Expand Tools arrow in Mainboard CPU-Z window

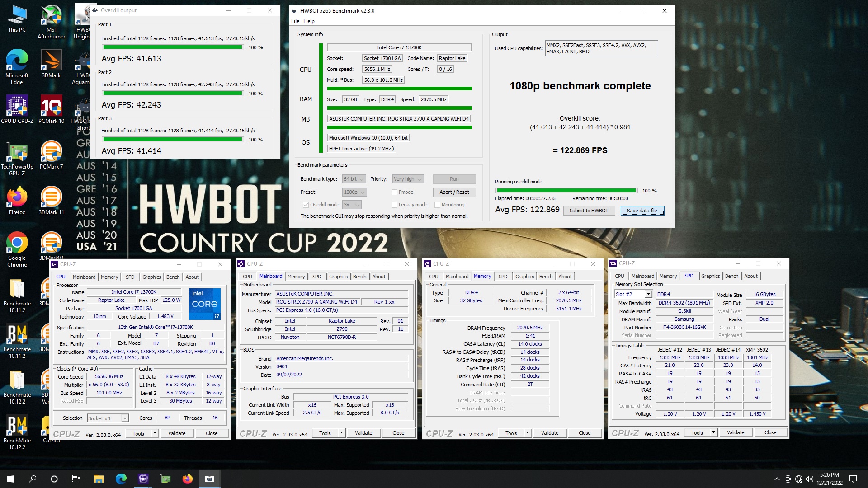(x=341, y=433)
